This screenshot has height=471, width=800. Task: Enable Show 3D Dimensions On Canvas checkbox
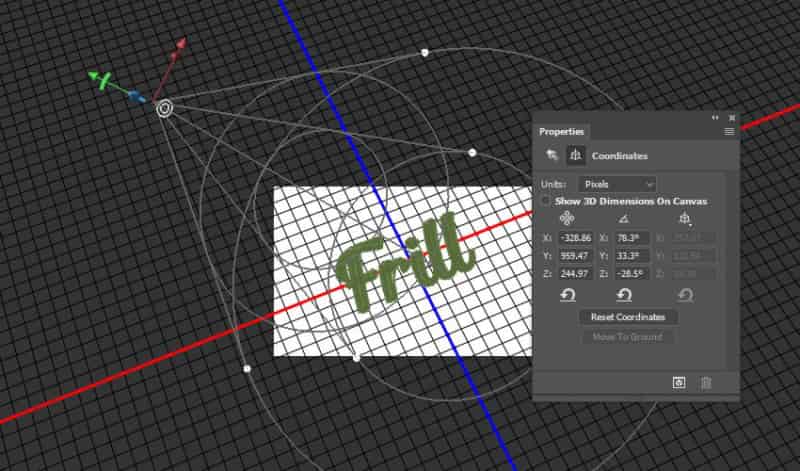[x=546, y=201]
